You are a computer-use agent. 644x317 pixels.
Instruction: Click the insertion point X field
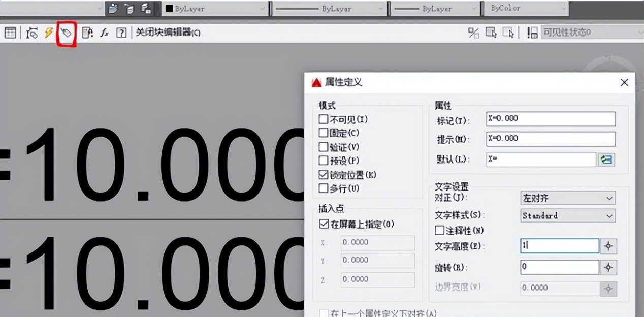coord(378,242)
